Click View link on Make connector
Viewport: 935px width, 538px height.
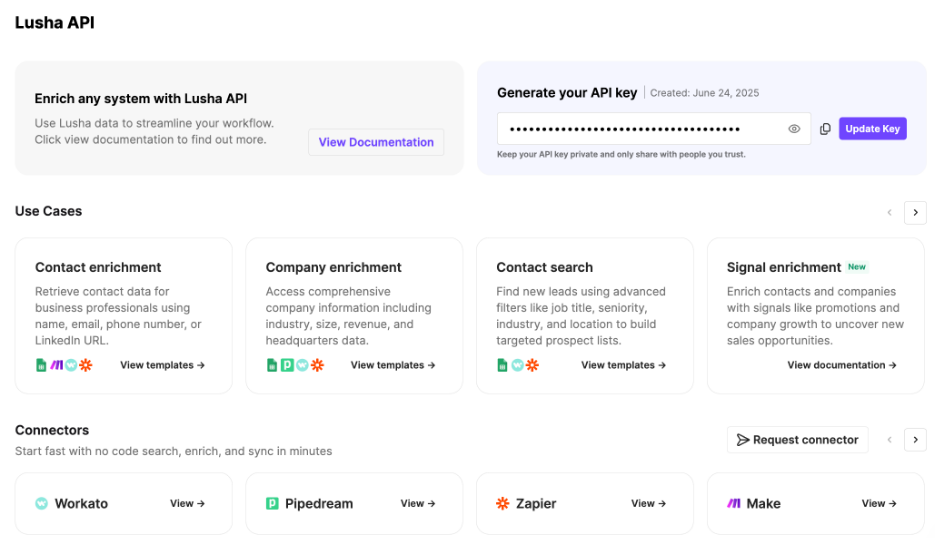879,503
